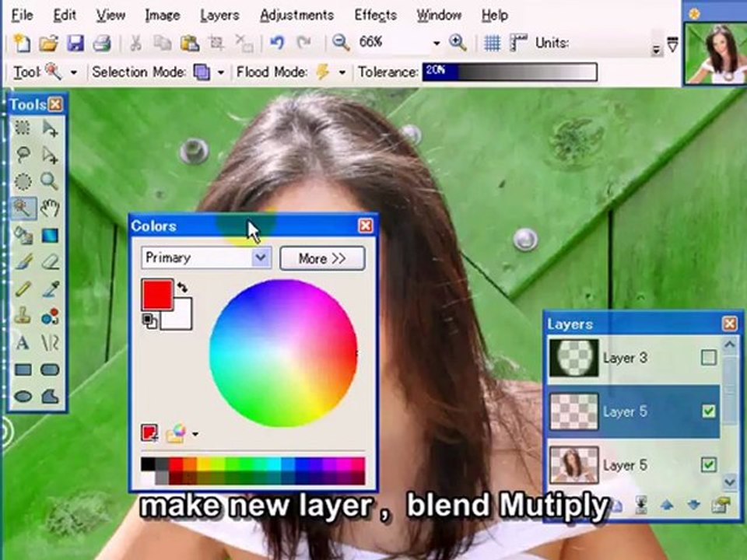
Task: Select the Rectangle Select tool
Action: pyautogui.click(x=23, y=128)
